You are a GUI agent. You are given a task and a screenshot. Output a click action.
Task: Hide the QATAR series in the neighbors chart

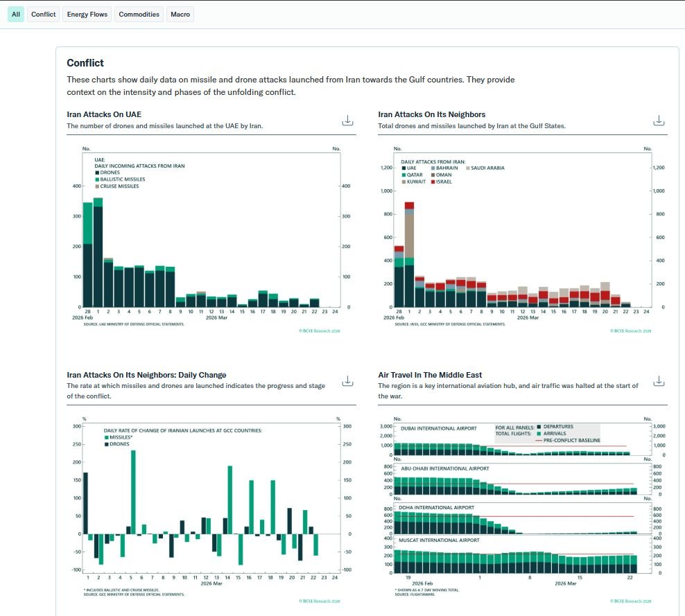click(414, 175)
